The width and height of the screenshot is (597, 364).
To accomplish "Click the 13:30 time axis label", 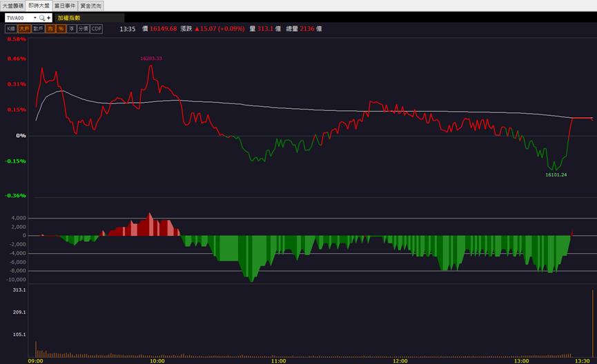I will (582, 361).
